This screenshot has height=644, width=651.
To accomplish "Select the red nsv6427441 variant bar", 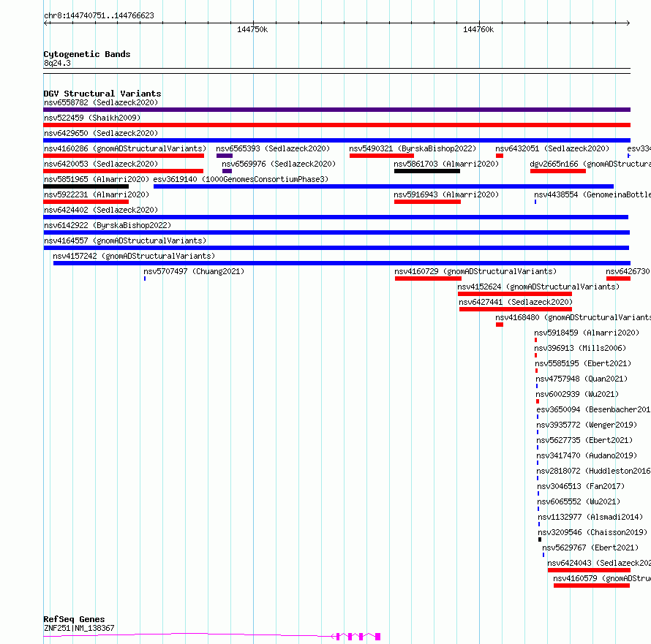I will pos(516,309).
